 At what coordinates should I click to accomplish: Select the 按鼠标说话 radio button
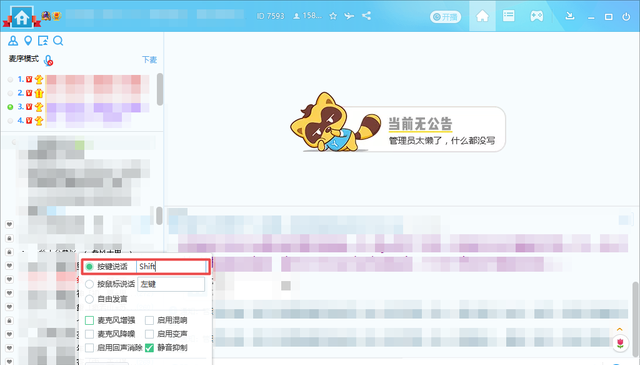[89, 284]
